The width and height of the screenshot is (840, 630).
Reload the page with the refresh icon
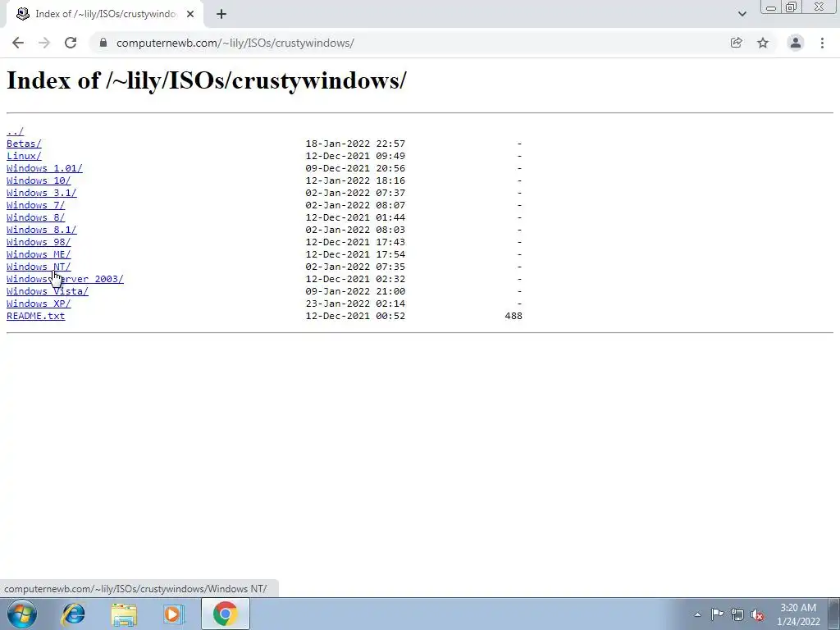71,43
